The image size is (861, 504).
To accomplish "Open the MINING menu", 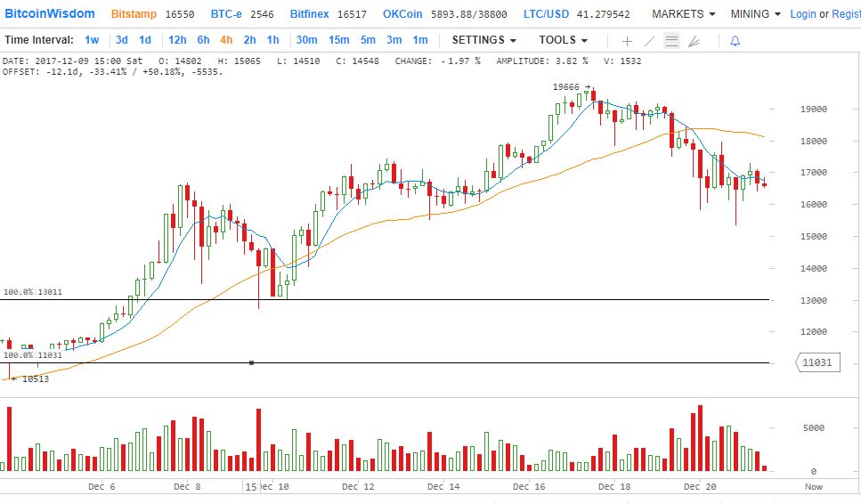I will (x=755, y=14).
